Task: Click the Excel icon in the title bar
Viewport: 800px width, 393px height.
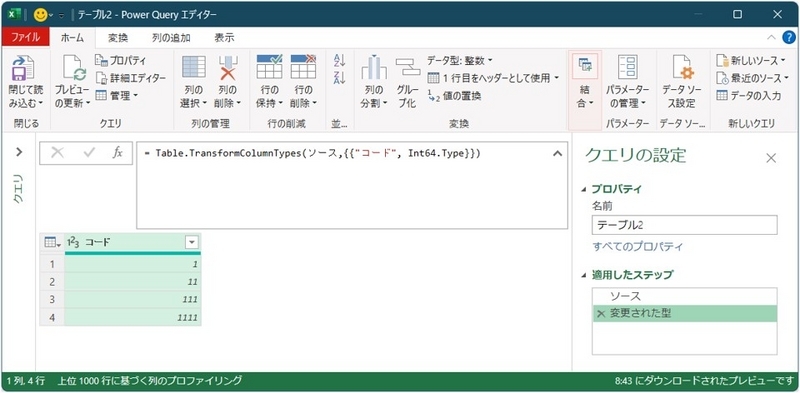Action: 15,15
